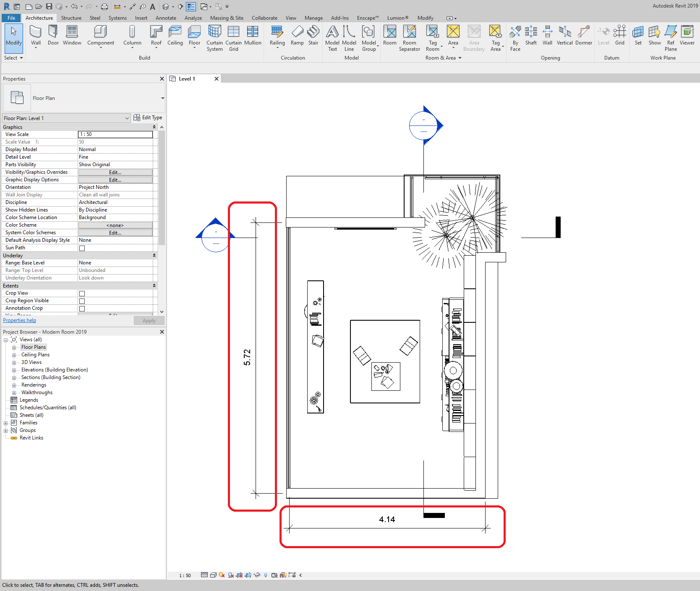Select the Ref Plane tool
Viewport: 700px width, 591px height.
(x=671, y=38)
